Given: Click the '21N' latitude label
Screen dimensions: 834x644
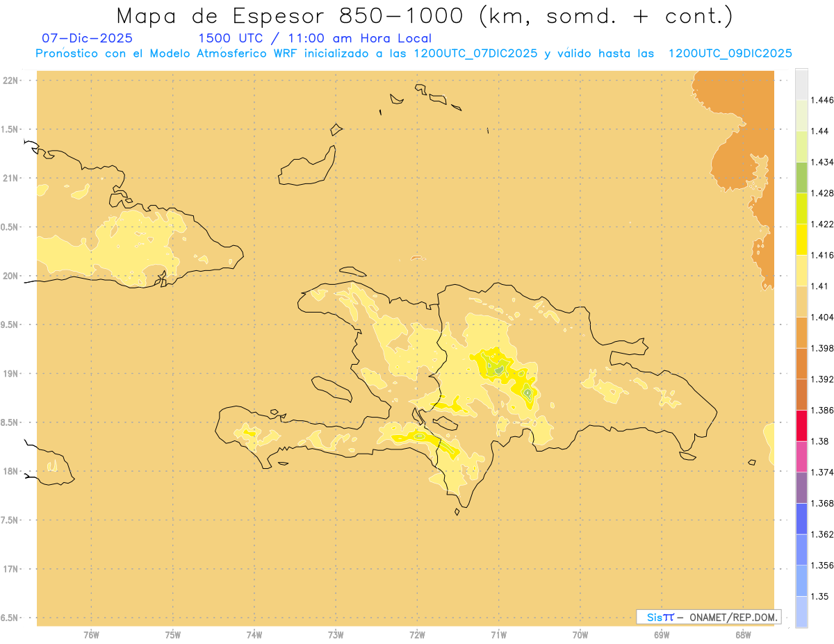Looking at the screenshot, I should point(10,178).
